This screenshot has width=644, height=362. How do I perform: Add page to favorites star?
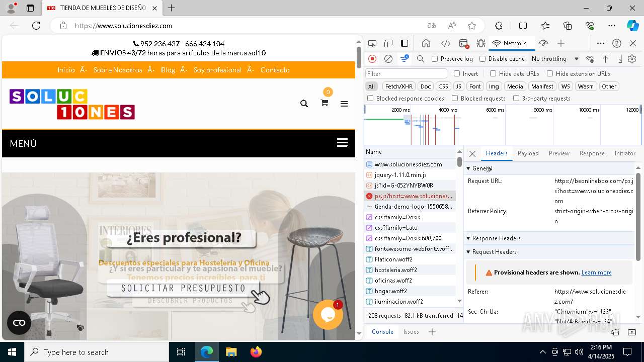point(471,26)
